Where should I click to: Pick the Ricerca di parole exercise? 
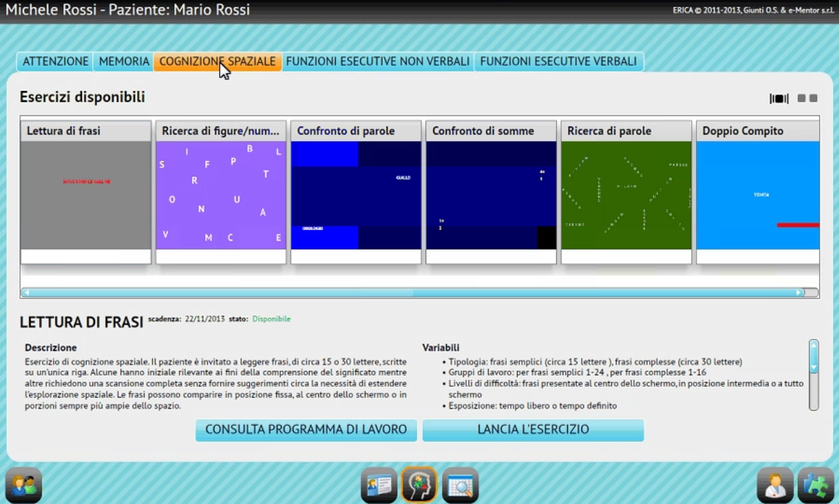point(627,194)
